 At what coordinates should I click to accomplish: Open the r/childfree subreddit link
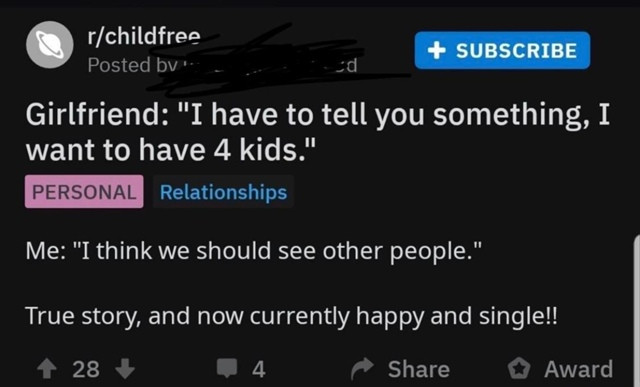click(144, 36)
